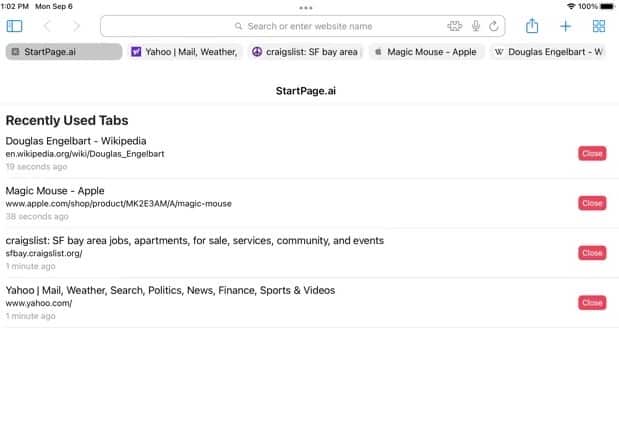This screenshot has width=619, height=447.
Task: Add a new tab with the plus icon
Action: (565, 26)
